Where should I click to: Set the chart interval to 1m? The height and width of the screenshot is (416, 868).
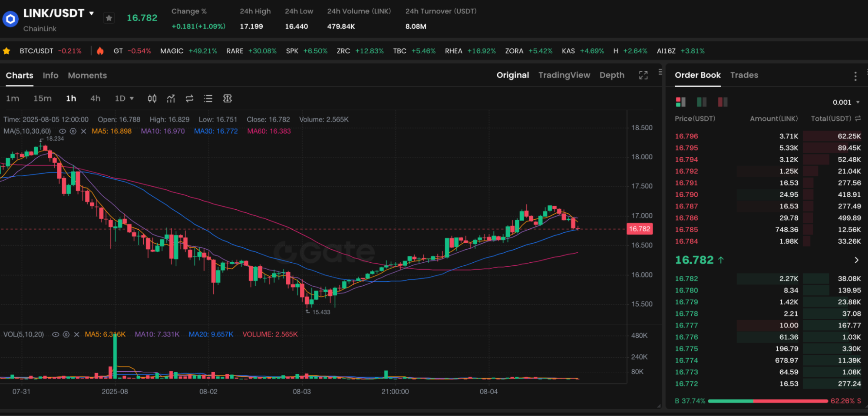pos(13,99)
